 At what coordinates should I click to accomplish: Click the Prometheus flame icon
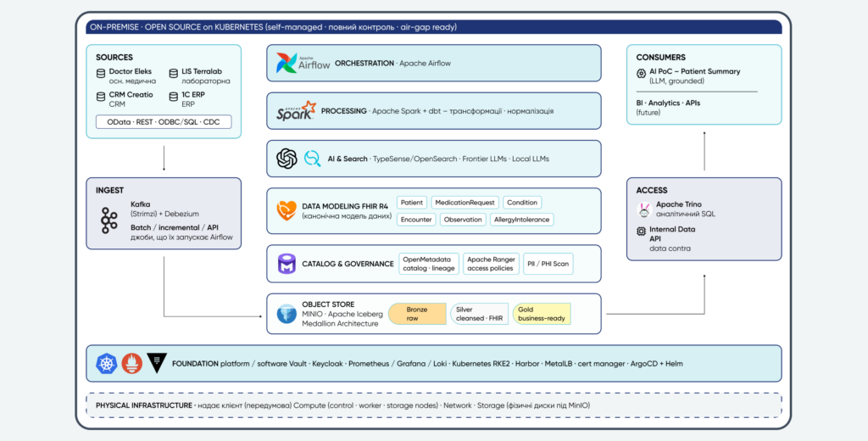tap(131, 364)
